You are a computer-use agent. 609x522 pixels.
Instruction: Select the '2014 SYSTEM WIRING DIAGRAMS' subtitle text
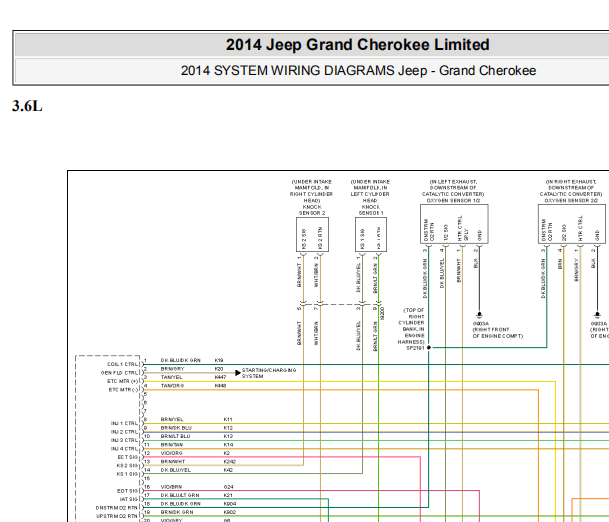(287, 71)
